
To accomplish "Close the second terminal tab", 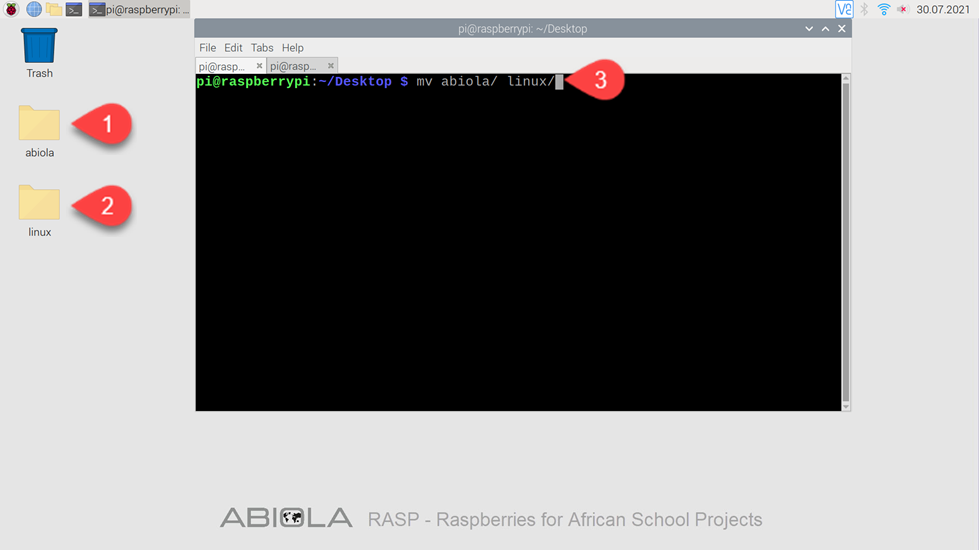I will pos(331,66).
